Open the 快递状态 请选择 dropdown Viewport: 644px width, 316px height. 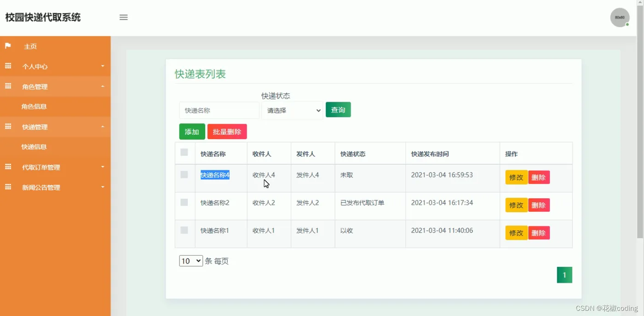[293, 110]
